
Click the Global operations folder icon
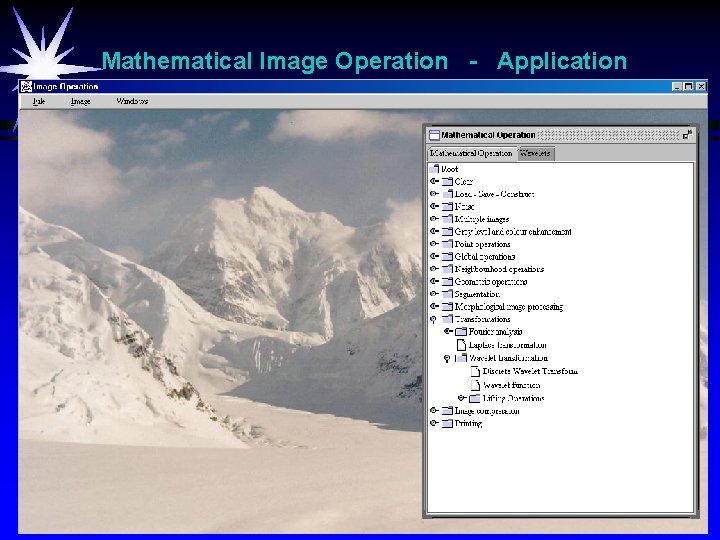click(448, 256)
